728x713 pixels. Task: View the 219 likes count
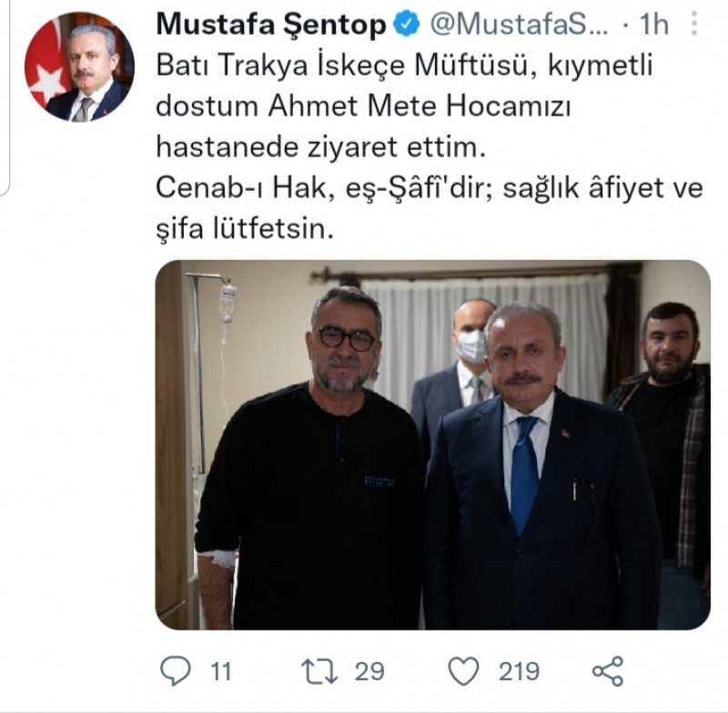519,671
